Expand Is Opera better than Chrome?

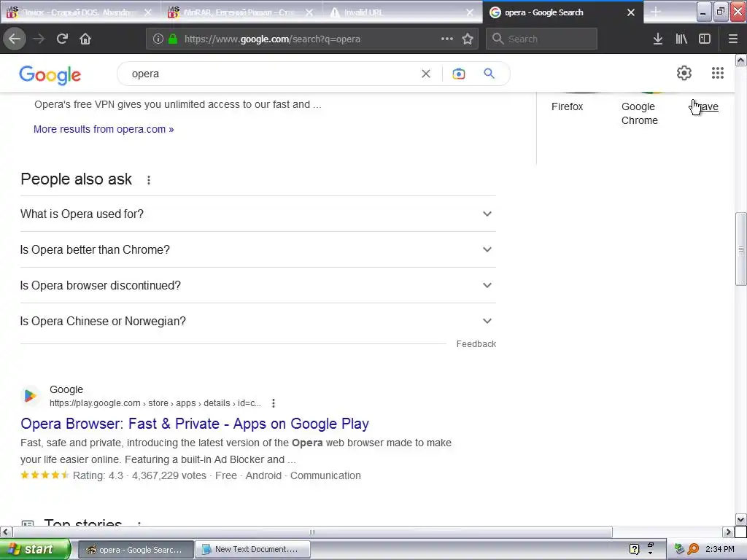click(x=258, y=249)
